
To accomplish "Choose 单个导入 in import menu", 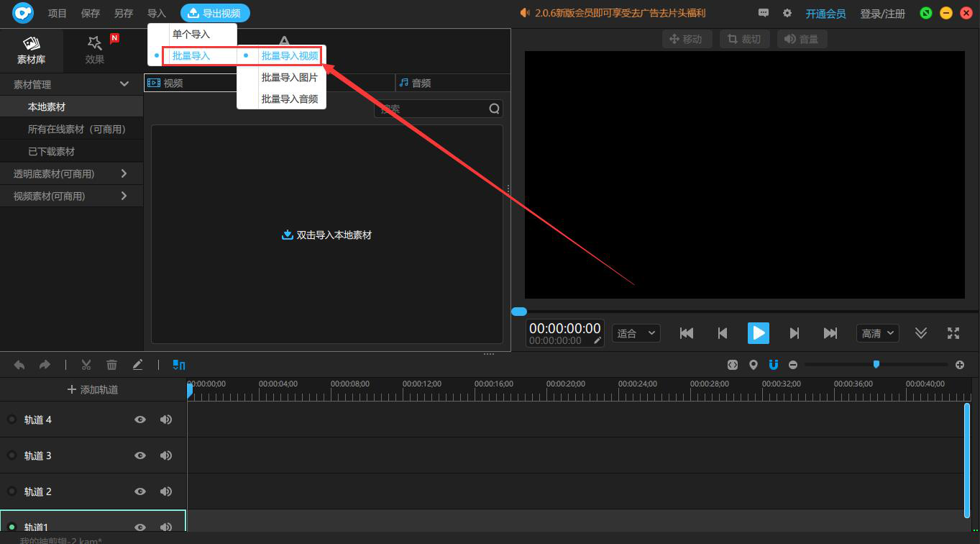I will 191,34.
